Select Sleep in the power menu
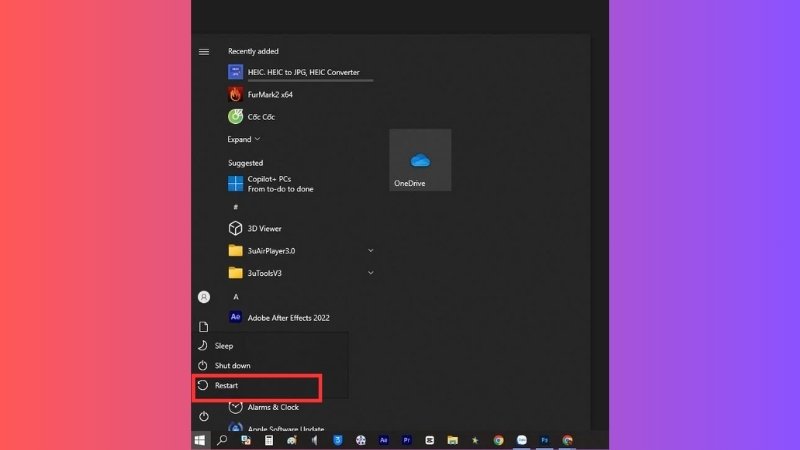800x450 pixels. point(271,346)
